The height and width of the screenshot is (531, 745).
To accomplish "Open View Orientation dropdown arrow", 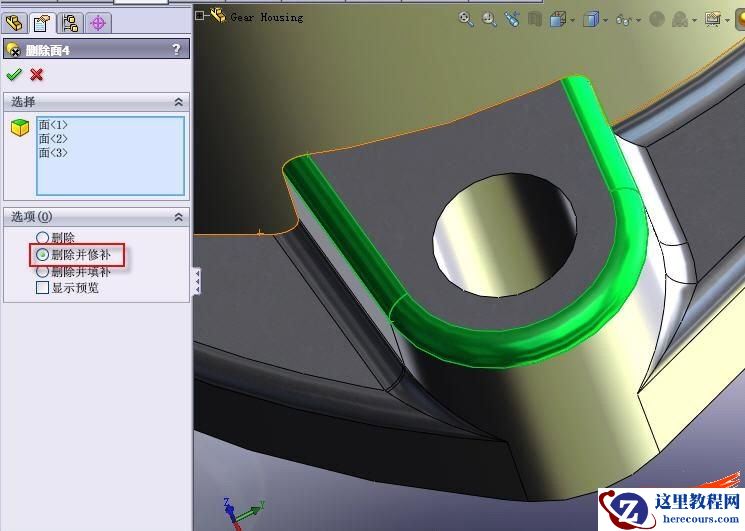I will (x=572, y=20).
